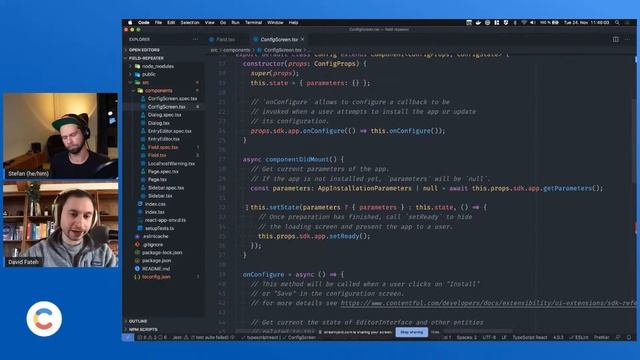
Task: Click the 'components' breadcrumb segment
Action: [x=236, y=50]
